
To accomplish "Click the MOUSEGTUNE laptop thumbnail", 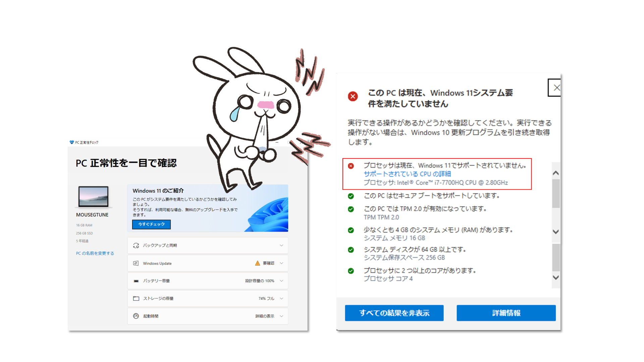I will click(x=93, y=196).
